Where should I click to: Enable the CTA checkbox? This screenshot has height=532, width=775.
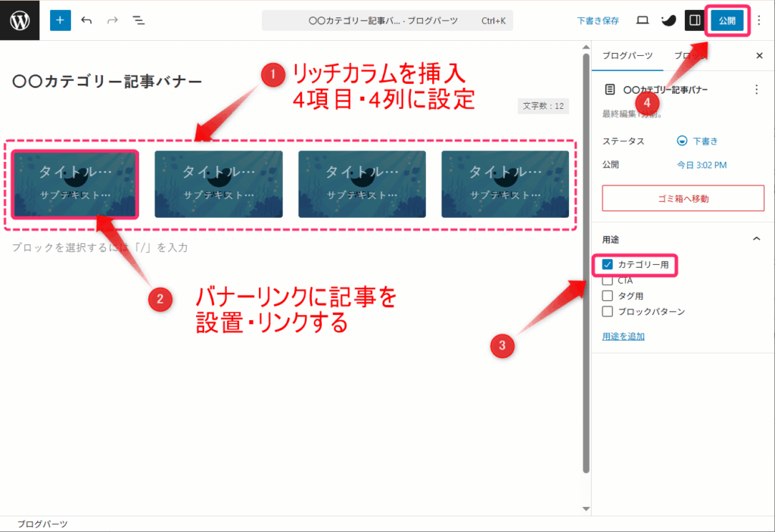coord(608,281)
